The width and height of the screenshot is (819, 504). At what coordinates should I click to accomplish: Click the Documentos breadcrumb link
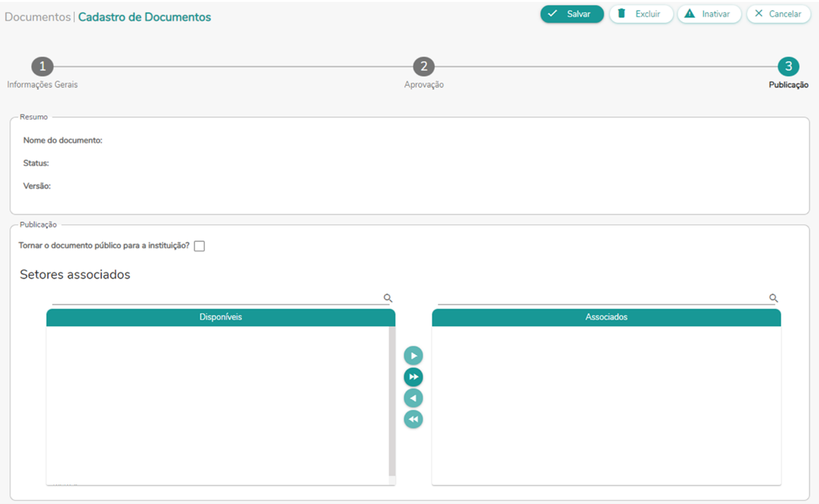coord(38,17)
